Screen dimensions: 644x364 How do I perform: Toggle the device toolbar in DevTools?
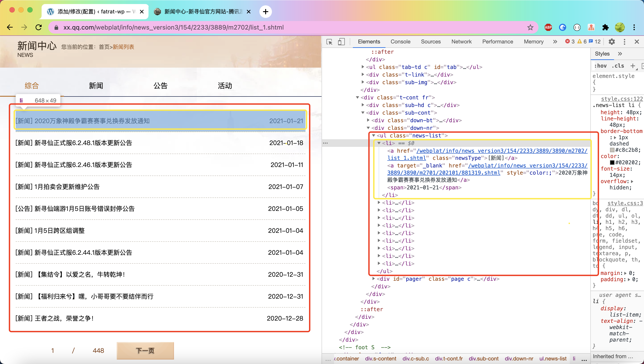[x=341, y=42]
